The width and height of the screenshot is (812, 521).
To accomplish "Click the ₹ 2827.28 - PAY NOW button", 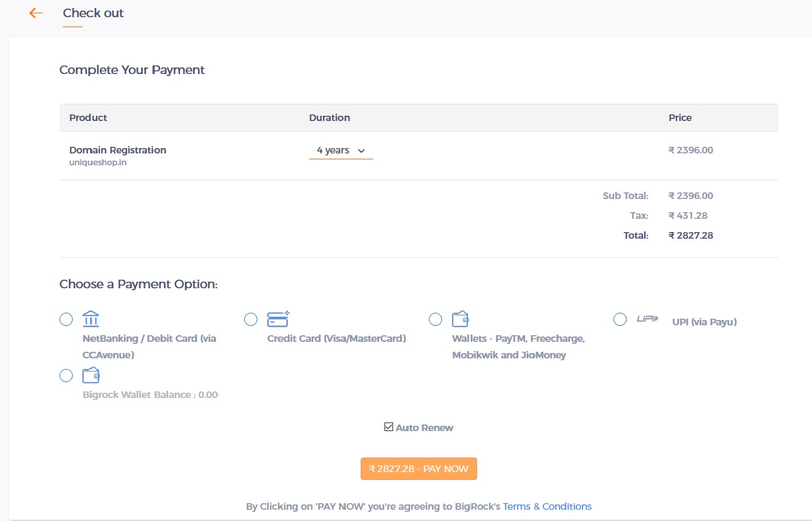I will pyautogui.click(x=419, y=469).
